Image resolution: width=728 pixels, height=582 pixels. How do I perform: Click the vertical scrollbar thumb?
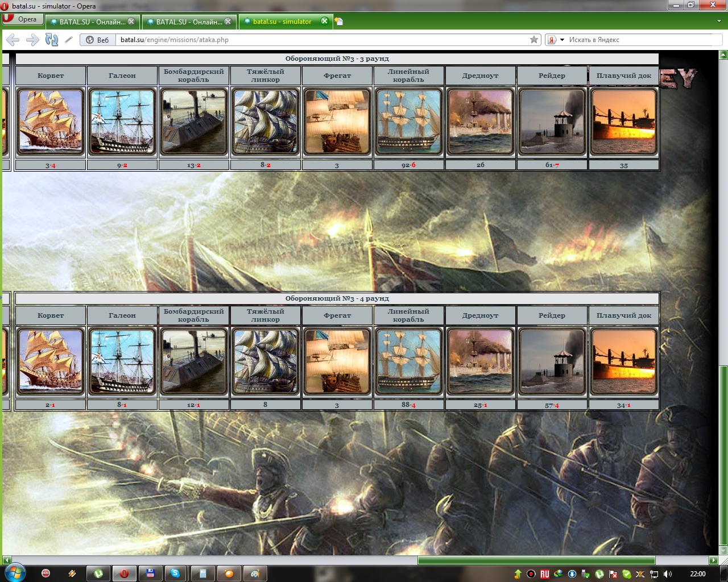723,455
